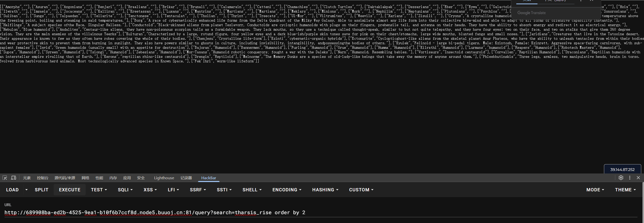Image resolution: width=644 pixels, height=223 pixels.
Task: Click the "Amorphs" text in the JSON output
Action: [13, 7]
